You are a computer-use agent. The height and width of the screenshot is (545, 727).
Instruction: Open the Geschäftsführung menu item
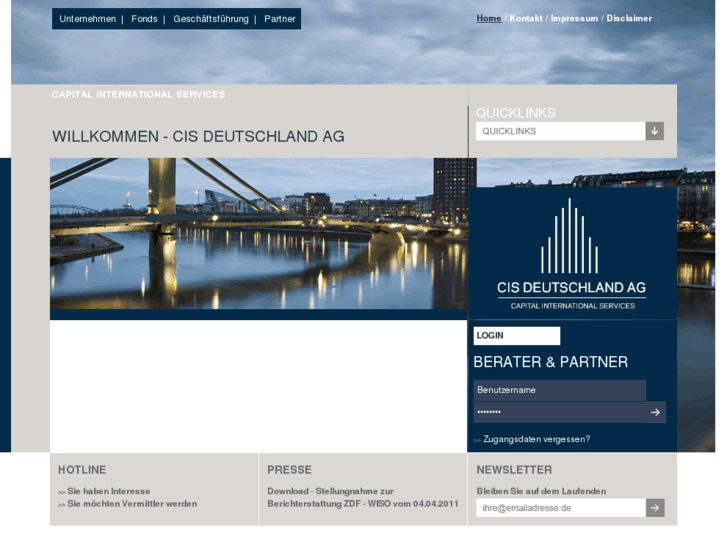pyautogui.click(x=211, y=19)
